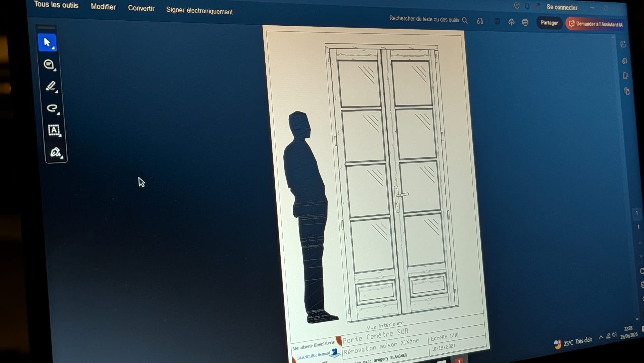Viewport: 644px width, 363px height.
Task: Click the Vue intérieure caption
Action: (385, 325)
